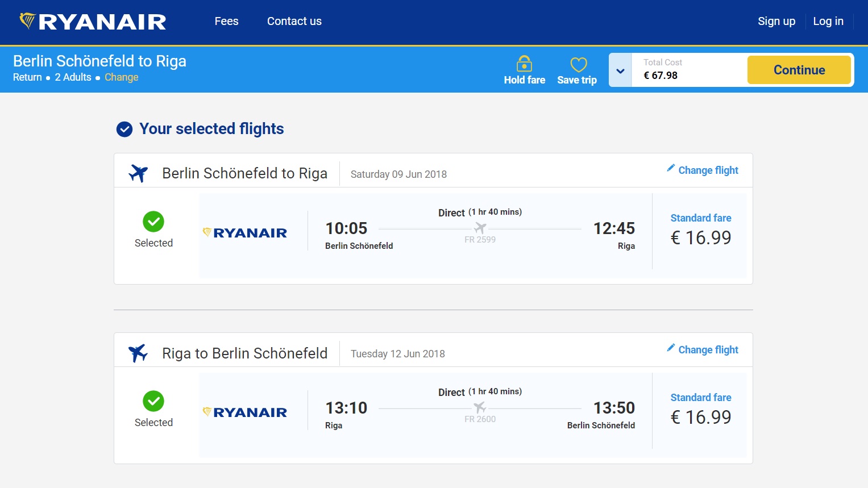868x488 pixels.
Task: Click the Berlin Schönefeld to Riga card title
Action: coord(244,173)
